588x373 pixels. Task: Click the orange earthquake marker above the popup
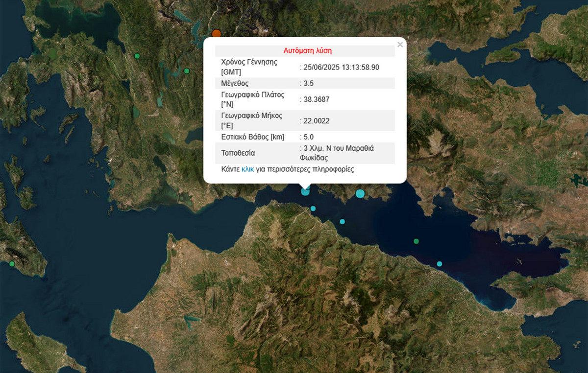click(216, 34)
